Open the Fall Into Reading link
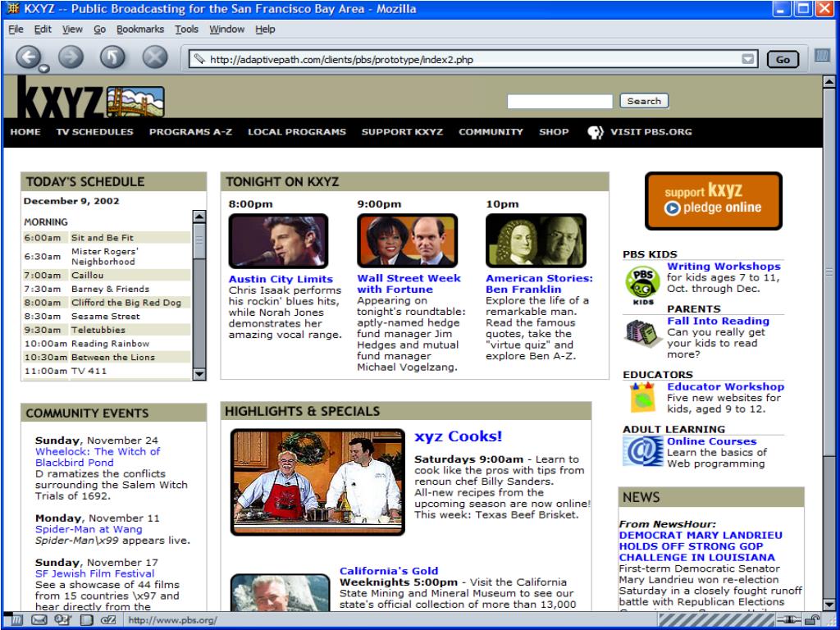This screenshot has height=630, width=840. point(718,321)
